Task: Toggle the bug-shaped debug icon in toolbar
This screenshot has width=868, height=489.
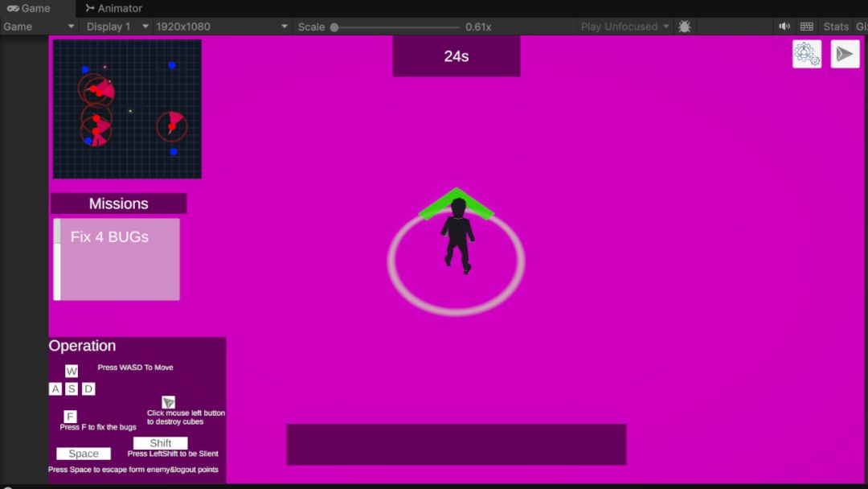Action: click(684, 27)
